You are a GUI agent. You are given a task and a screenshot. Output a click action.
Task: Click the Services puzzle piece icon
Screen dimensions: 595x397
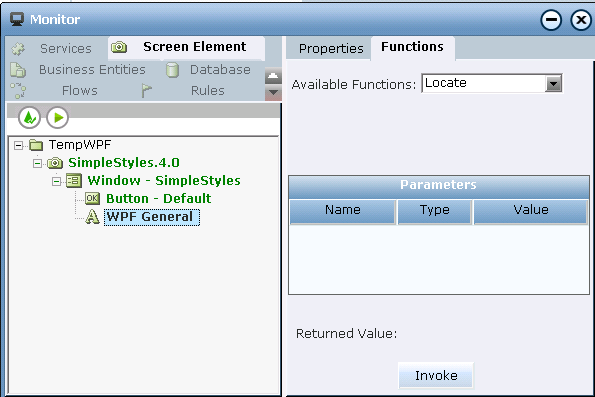tap(18, 49)
